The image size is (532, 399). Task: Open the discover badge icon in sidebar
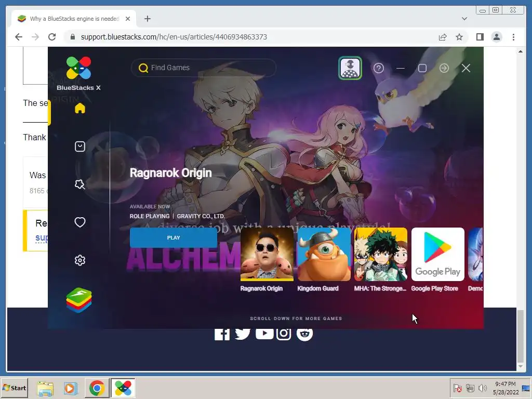click(x=79, y=184)
